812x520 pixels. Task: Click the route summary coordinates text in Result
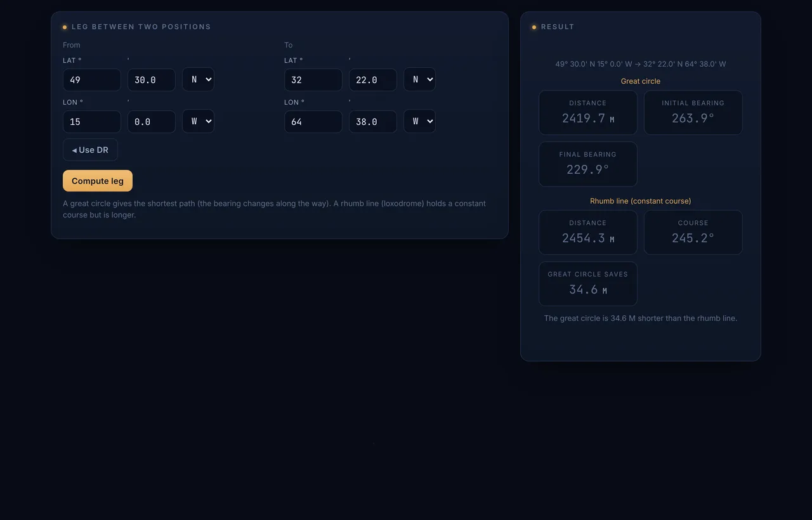641,64
